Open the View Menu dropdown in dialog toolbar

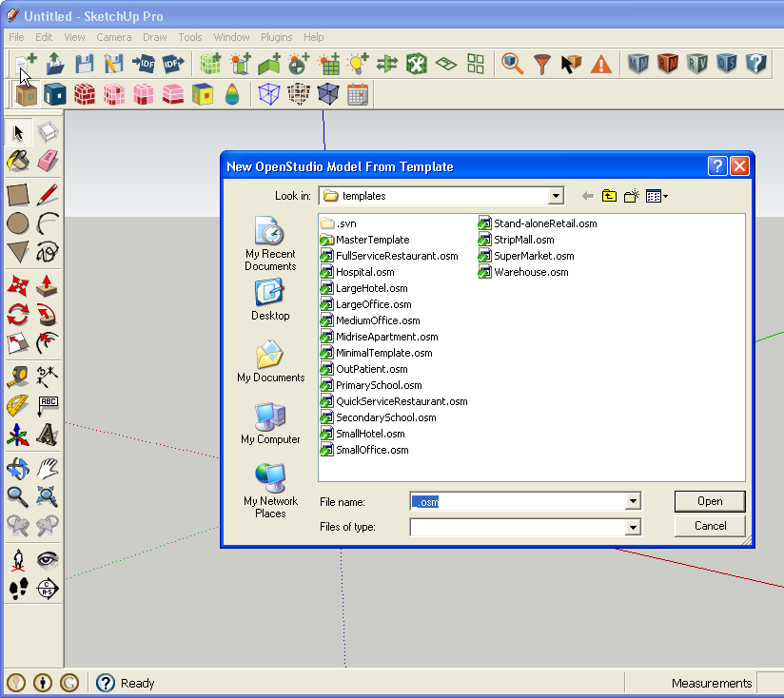click(657, 196)
